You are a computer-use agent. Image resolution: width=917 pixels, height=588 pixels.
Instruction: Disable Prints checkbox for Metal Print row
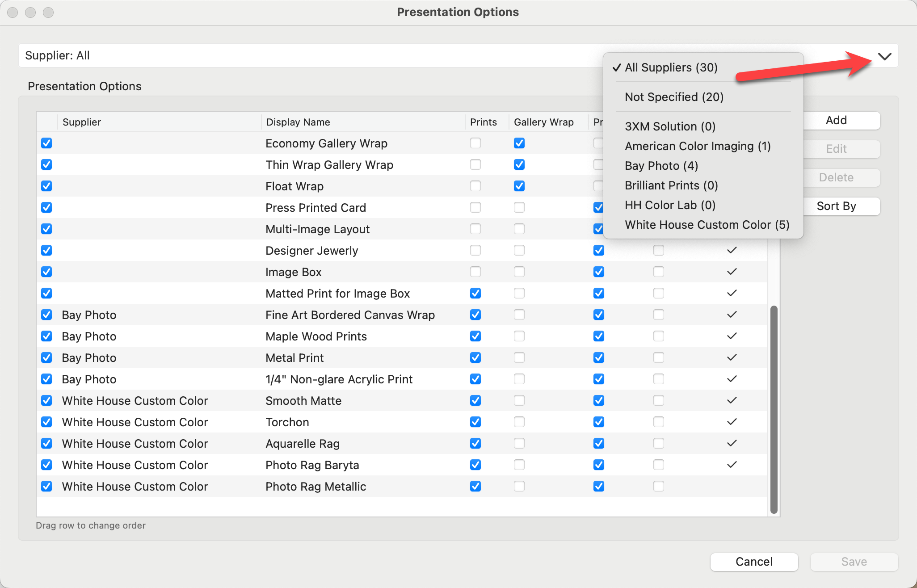point(475,357)
